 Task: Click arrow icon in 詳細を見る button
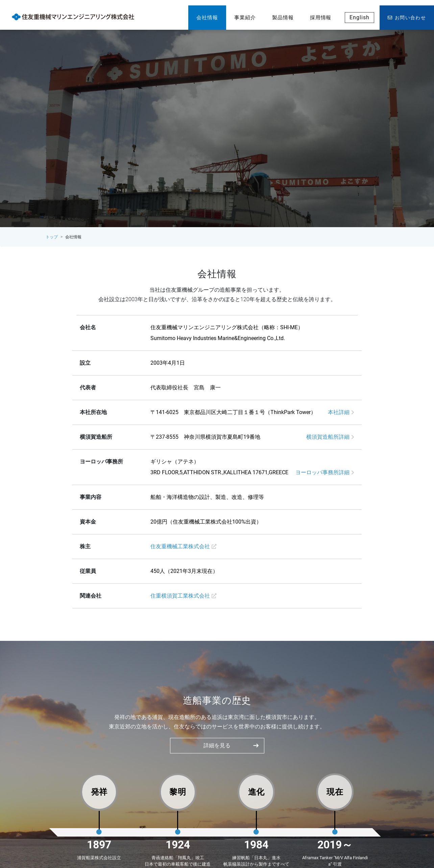coord(256,746)
